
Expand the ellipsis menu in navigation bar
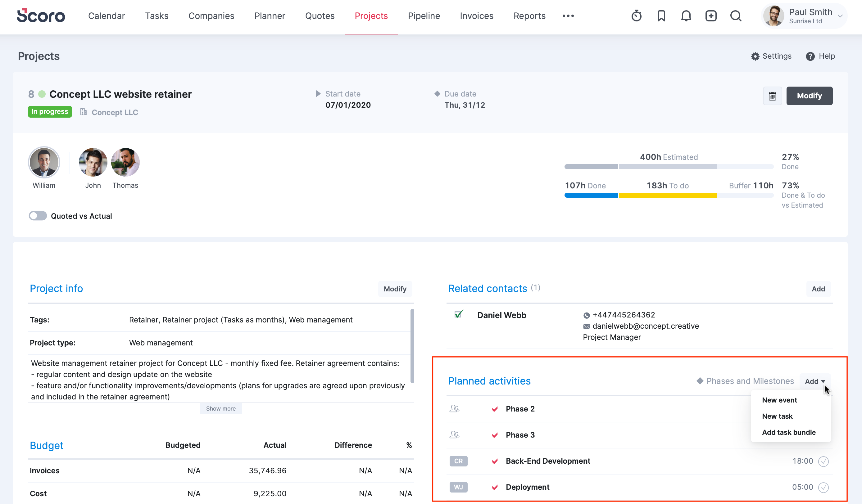click(x=568, y=16)
